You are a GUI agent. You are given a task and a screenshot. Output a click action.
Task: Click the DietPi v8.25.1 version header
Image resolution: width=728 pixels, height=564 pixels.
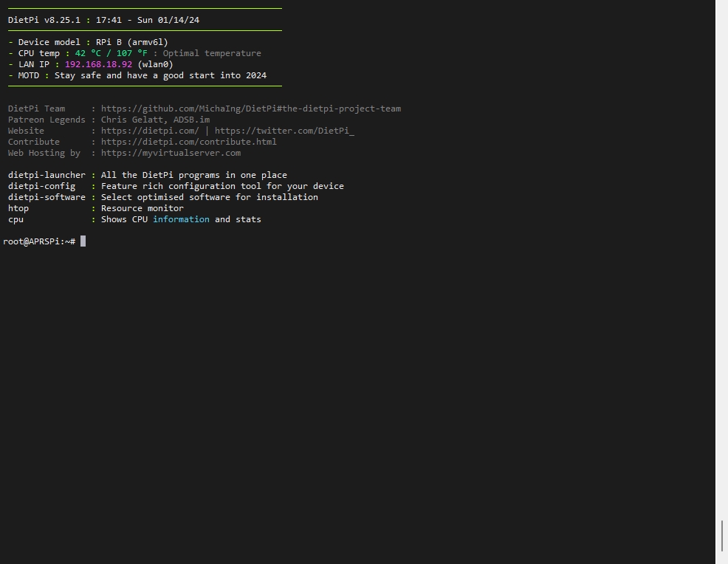[x=44, y=20]
